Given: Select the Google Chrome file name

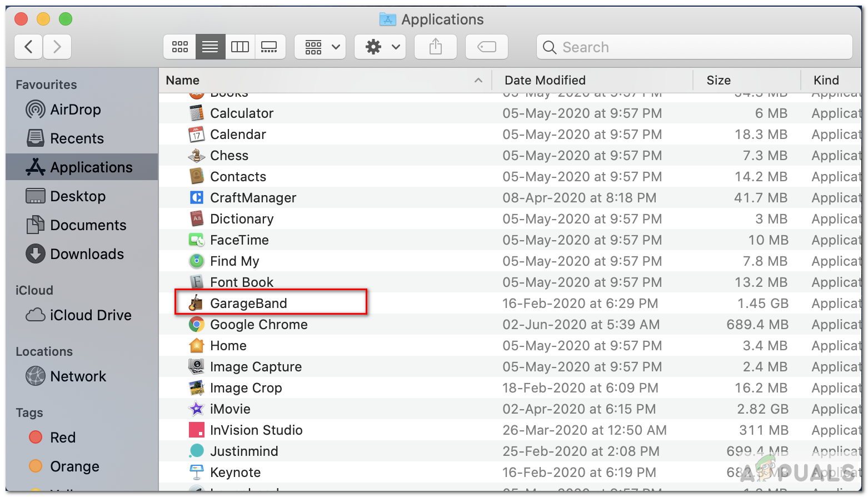Looking at the screenshot, I should (259, 325).
